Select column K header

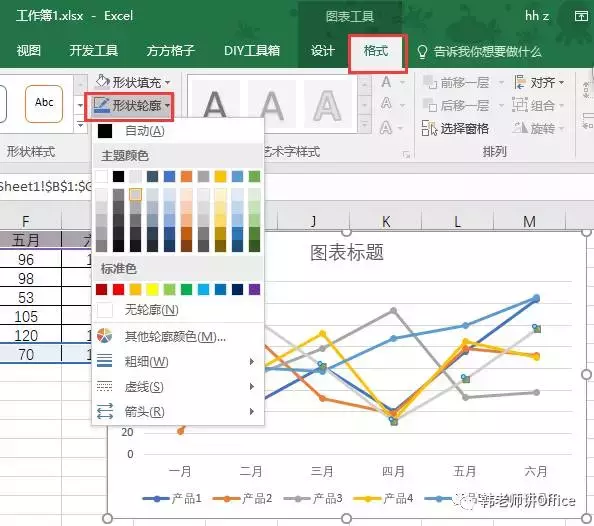[x=386, y=221]
